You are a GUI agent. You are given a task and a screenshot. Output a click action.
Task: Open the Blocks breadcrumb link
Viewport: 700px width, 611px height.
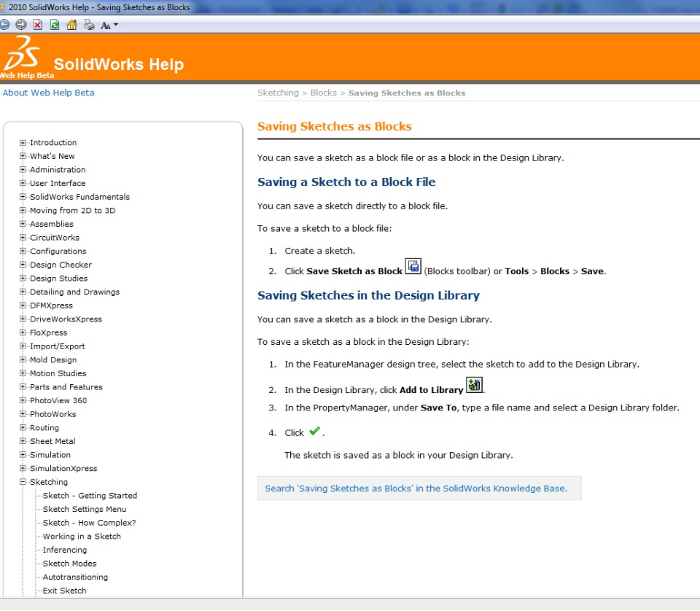coord(324,93)
